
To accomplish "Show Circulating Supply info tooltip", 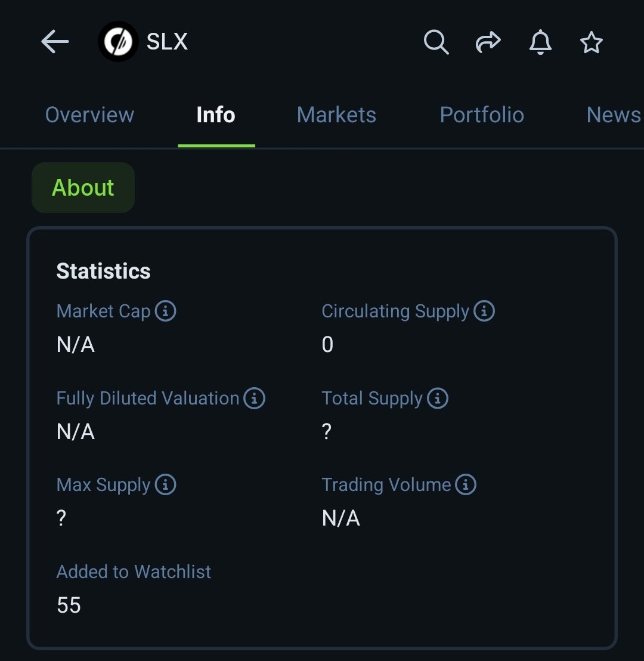I will point(484,311).
